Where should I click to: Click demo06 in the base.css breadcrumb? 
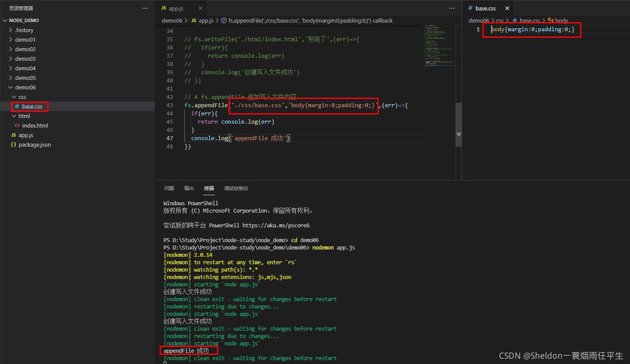[x=479, y=20]
